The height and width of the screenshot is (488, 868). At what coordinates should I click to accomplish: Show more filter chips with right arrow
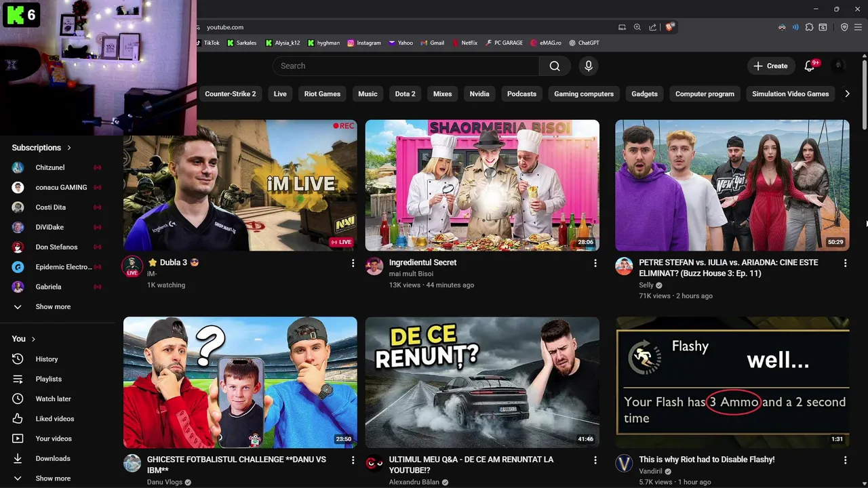847,94
